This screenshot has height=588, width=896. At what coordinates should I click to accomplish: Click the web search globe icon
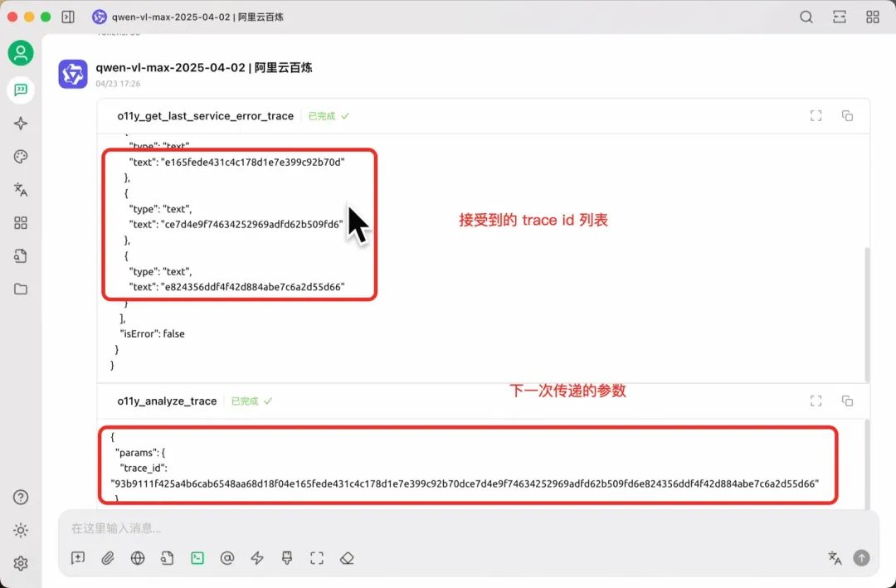[x=137, y=558]
